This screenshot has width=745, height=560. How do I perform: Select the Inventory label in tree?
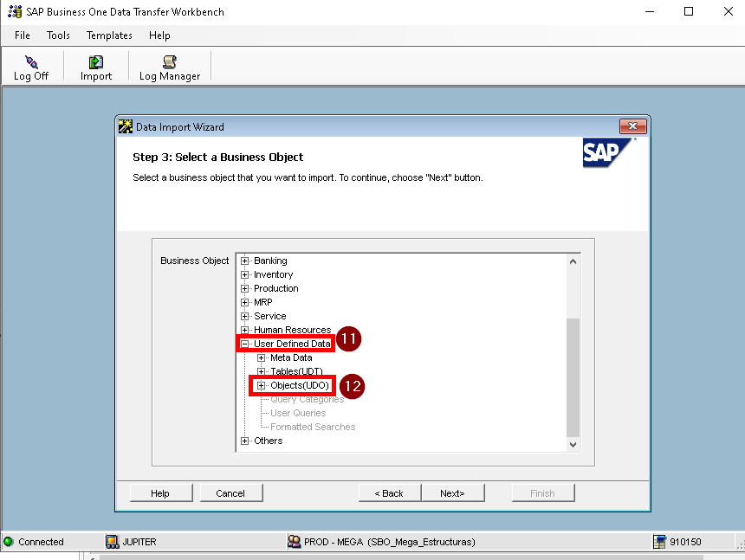tap(273, 274)
